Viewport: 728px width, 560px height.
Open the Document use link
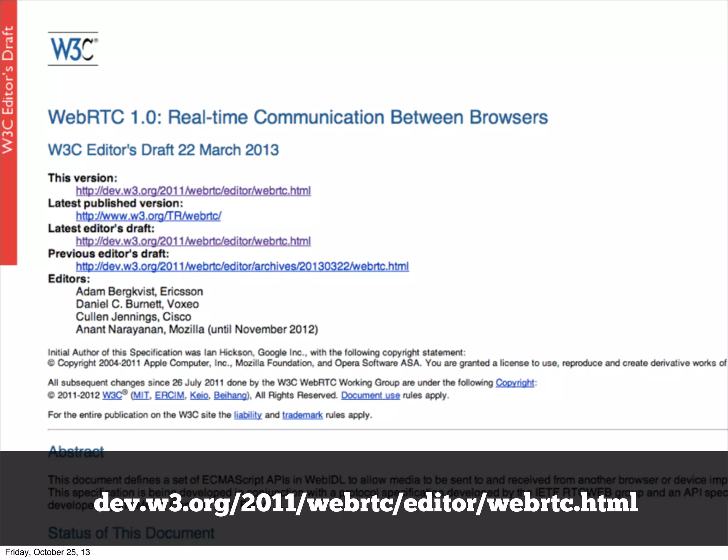click(x=370, y=395)
